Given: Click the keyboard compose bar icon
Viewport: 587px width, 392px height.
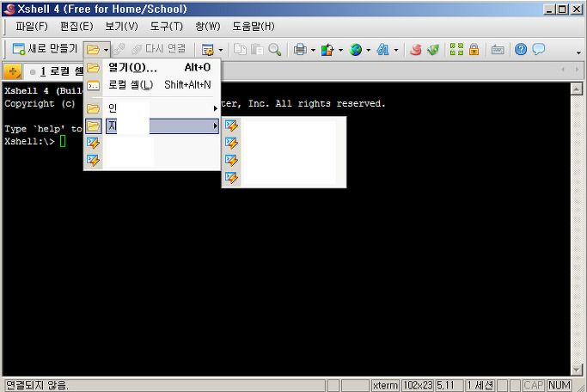Looking at the screenshot, I should (498, 49).
